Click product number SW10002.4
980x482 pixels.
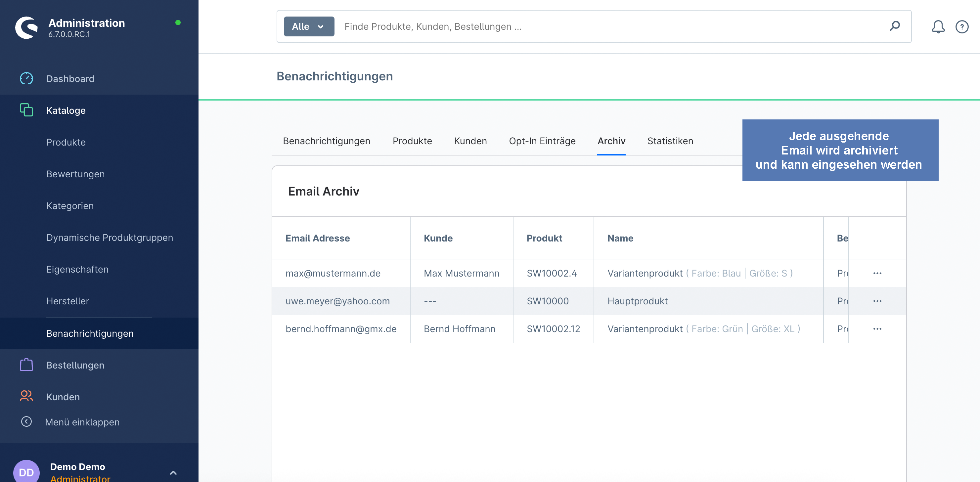pos(552,273)
